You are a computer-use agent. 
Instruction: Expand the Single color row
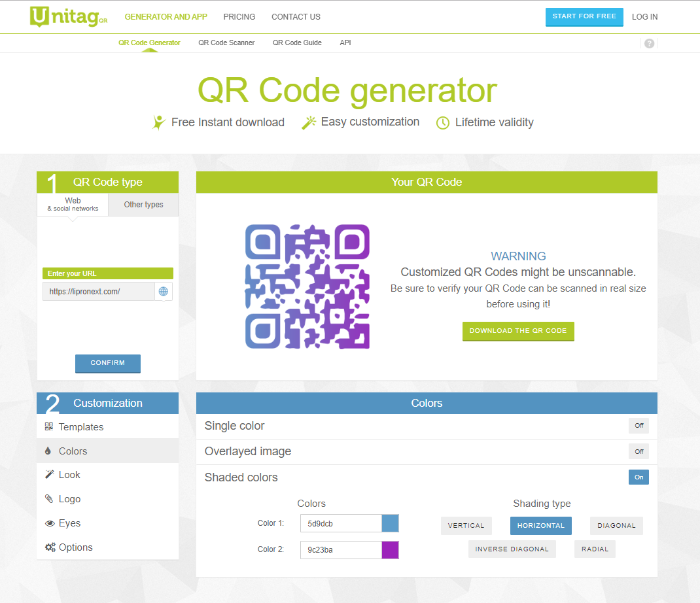click(x=427, y=426)
